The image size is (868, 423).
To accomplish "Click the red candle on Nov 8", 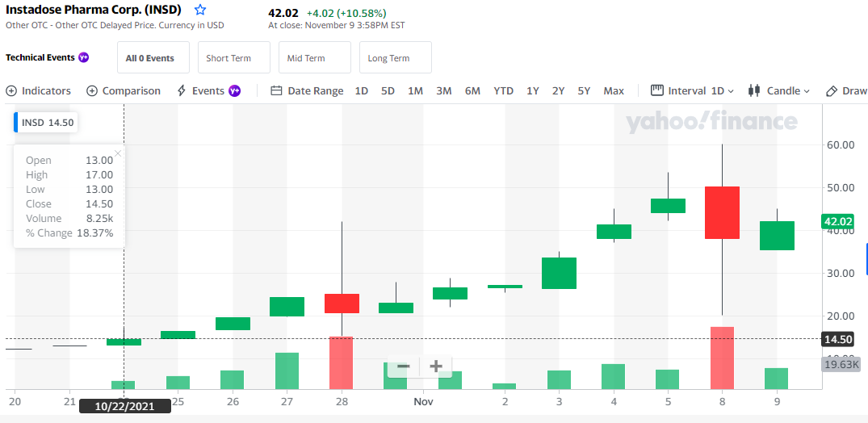I will click(722, 212).
